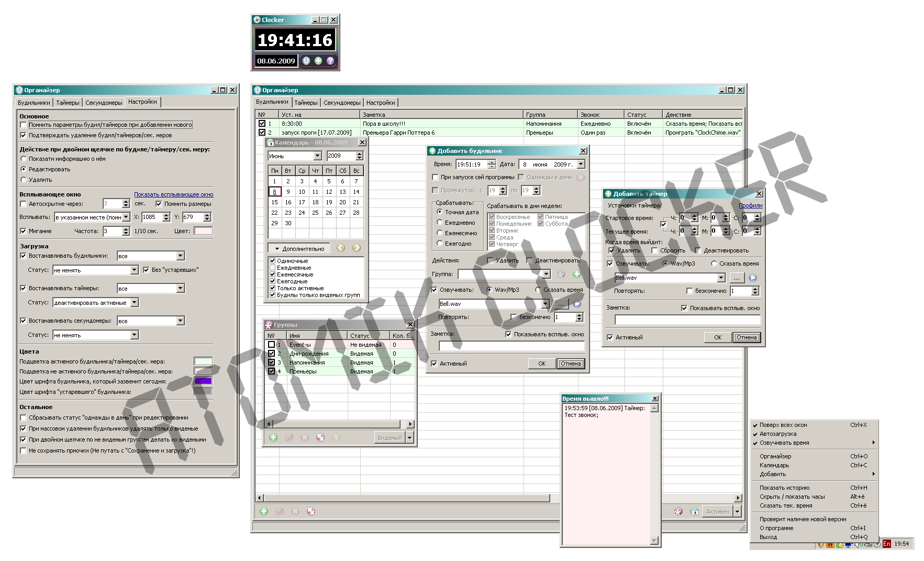924x561 pixels.
Task: Play the sound preview in the Добавить таймер dialog
Action: tap(753, 278)
